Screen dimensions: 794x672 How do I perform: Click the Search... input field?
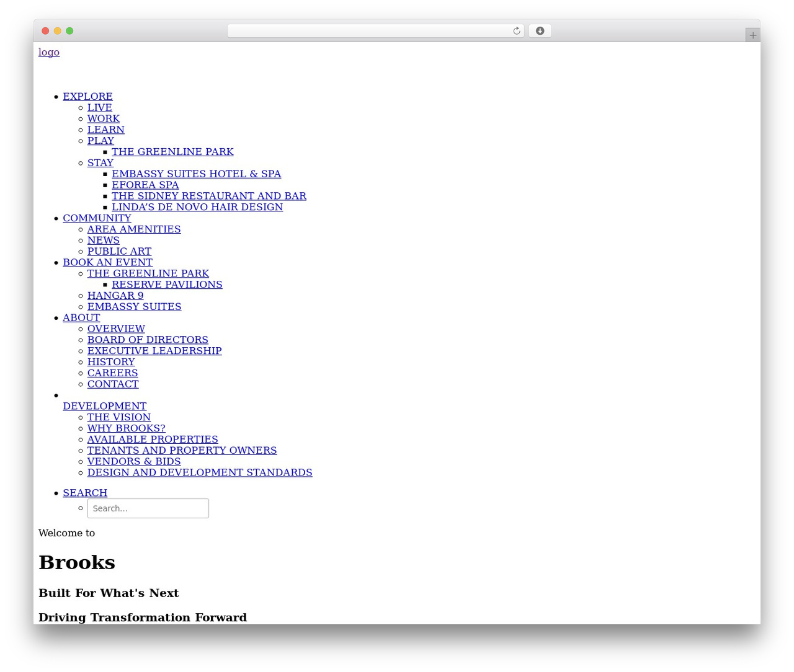148,508
